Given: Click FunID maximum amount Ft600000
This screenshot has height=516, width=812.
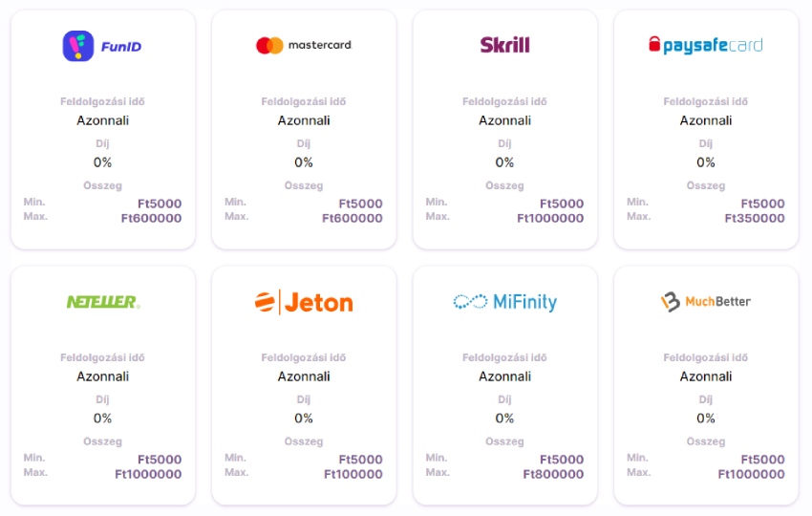Looking at the screenshot, I should pyautogui.click(x=151, y=218).
